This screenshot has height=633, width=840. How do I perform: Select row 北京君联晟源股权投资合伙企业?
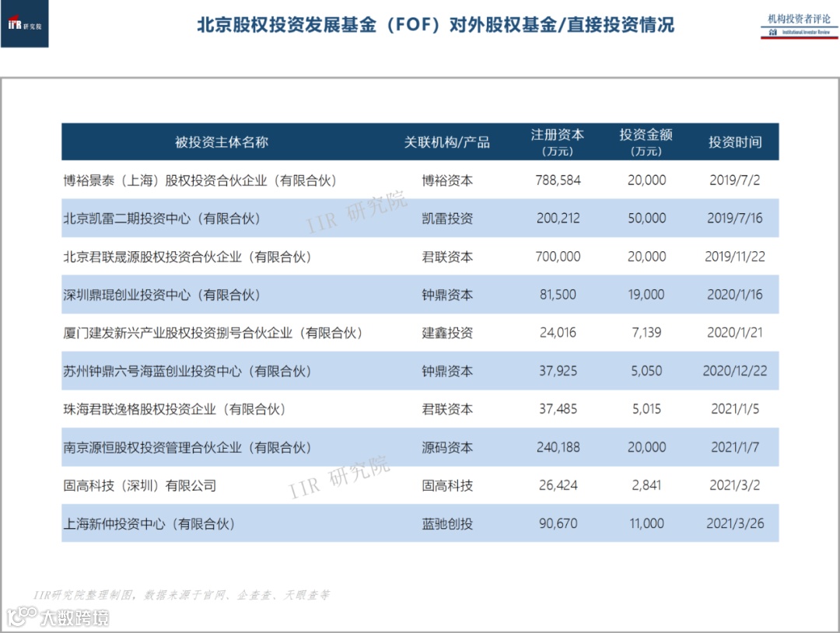tap(420, 257)
